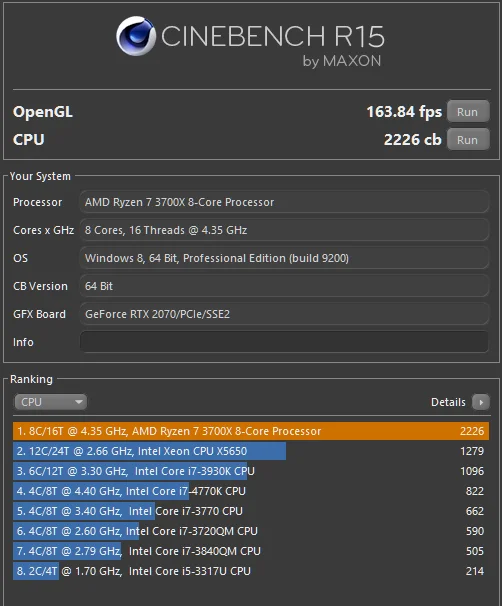
Task: Click the Details label in Ranking
Action: click(x=448, y=402)
